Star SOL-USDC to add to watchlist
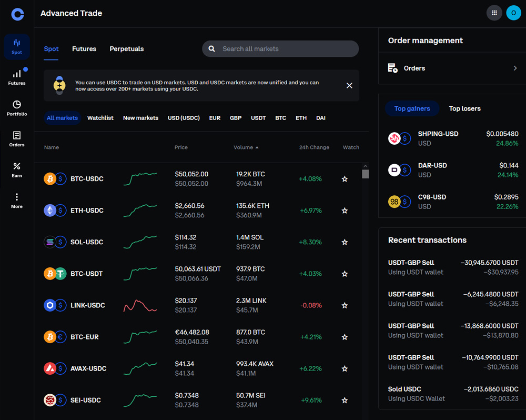This screenshot has height=420, width=526. [x=345, y=242]
